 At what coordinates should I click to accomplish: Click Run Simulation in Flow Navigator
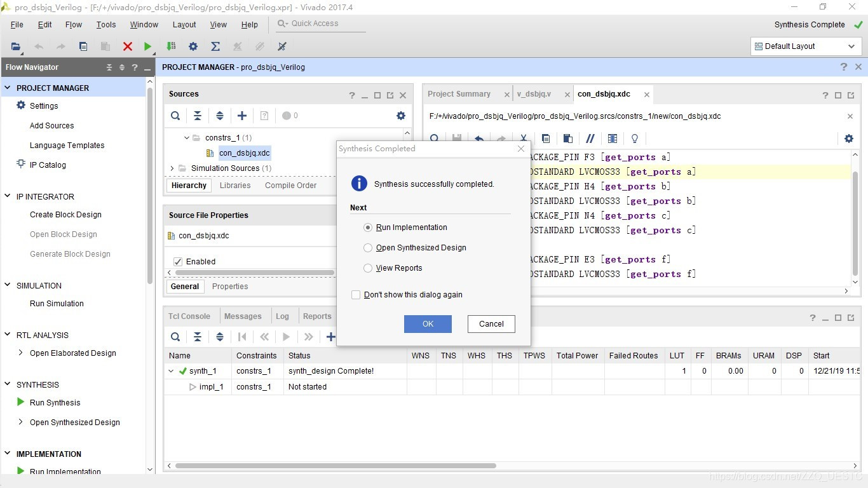pyautogui.click(x=57, y=303)
